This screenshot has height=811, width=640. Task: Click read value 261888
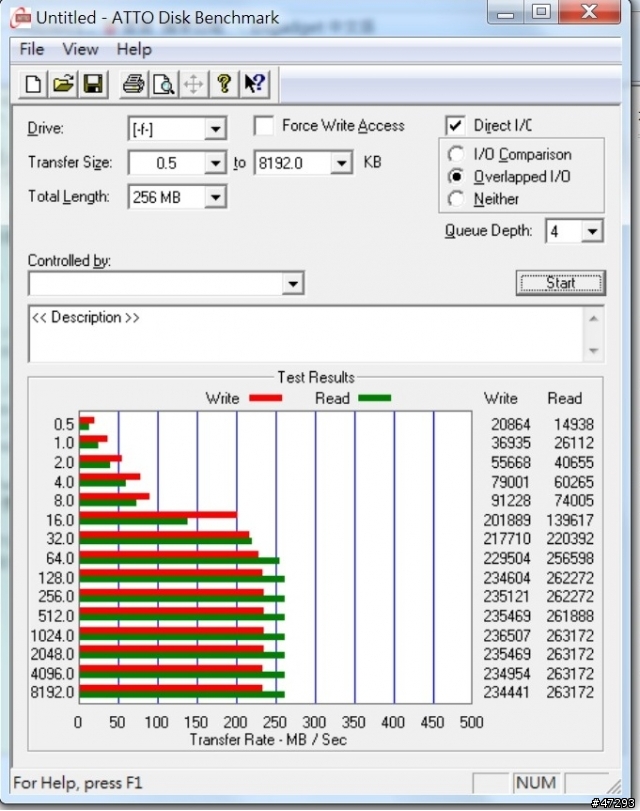[570, 616]
